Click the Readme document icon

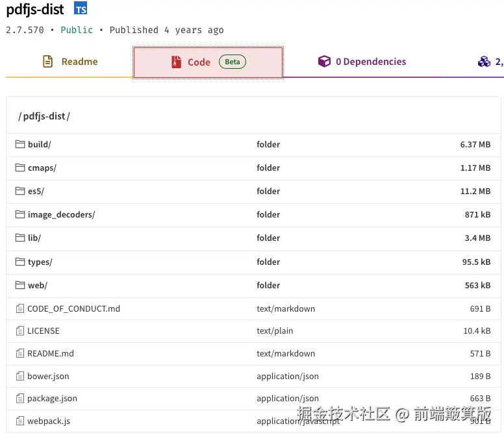tap(47, 62)
